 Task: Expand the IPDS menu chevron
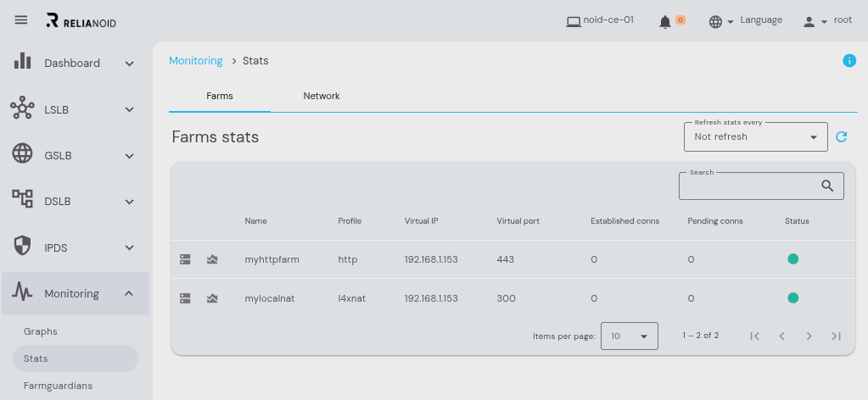point(130,247)
